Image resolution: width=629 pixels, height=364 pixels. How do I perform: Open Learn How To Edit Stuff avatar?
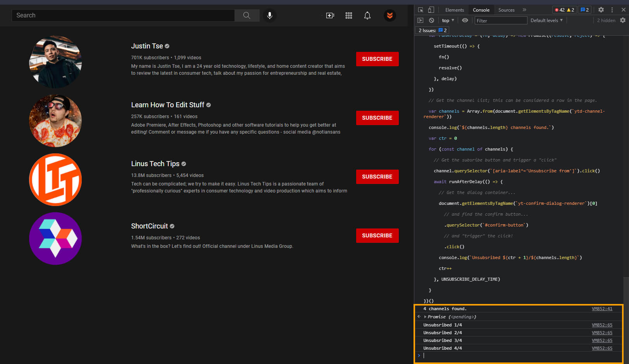click(x=55, y=121)
